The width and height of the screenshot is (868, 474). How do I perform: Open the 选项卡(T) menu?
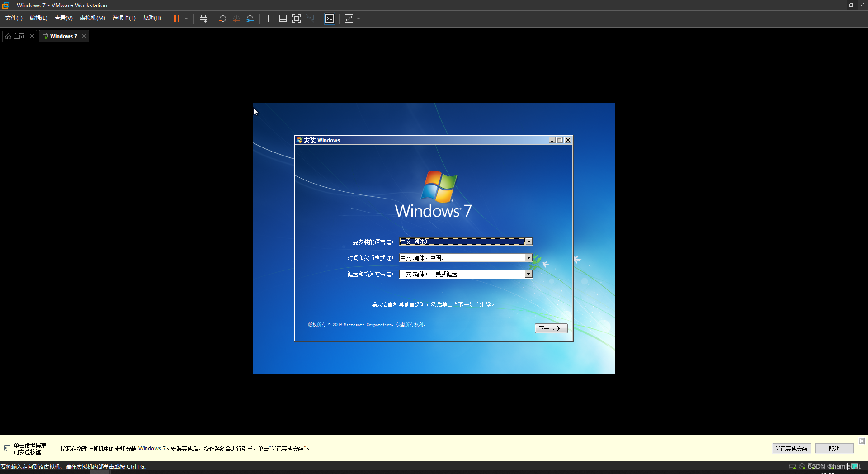click(124, 18)
